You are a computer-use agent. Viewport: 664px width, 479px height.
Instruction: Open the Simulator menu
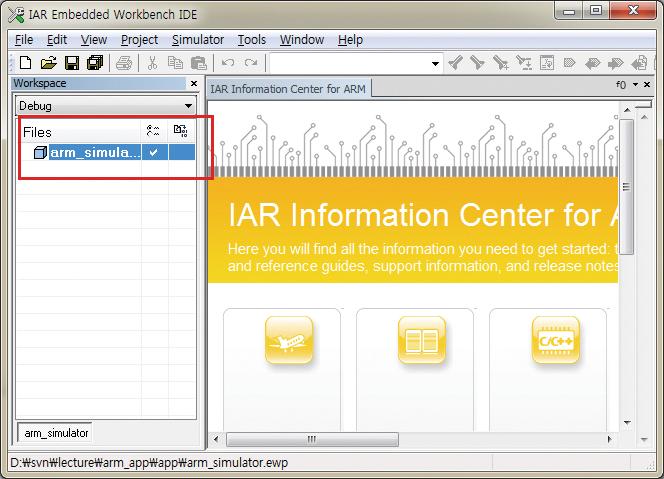click(198, 40)
